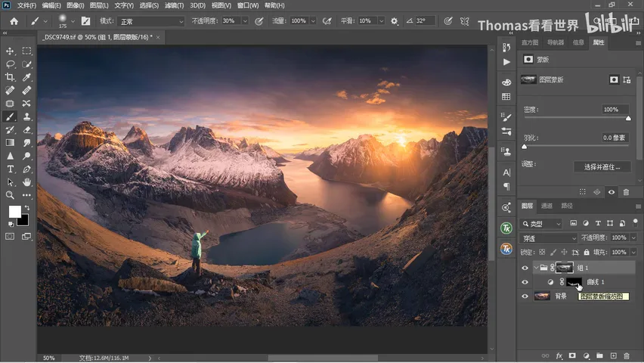
Task: Select the Move tool
Action: point(10,51)
